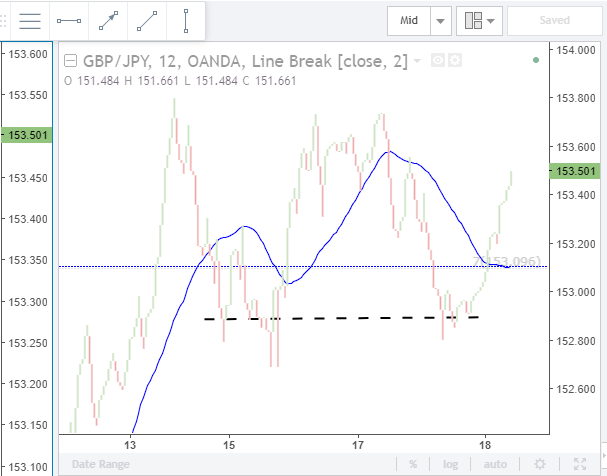The width and height of the screenshot is (607, 476).
Task: Click the Mid price button
Action: [x=409, y=21]
